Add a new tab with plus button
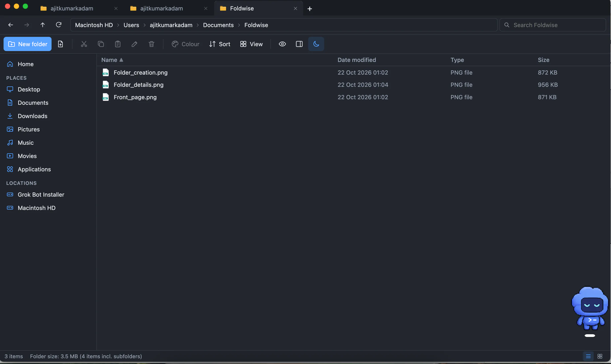This screenshot has height=364, width=611. coord(310,9)
